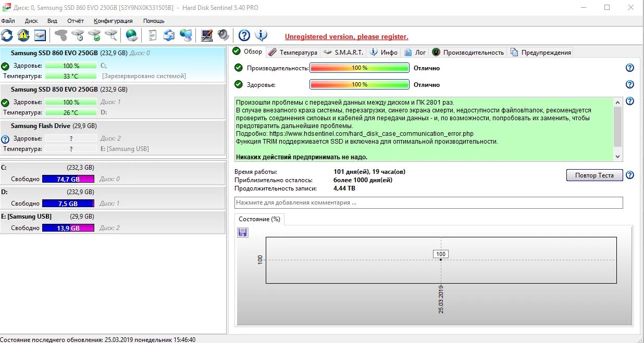
Task: Click the Здоровье 100 % gradient bar in overview
Action: click(360, 84)
